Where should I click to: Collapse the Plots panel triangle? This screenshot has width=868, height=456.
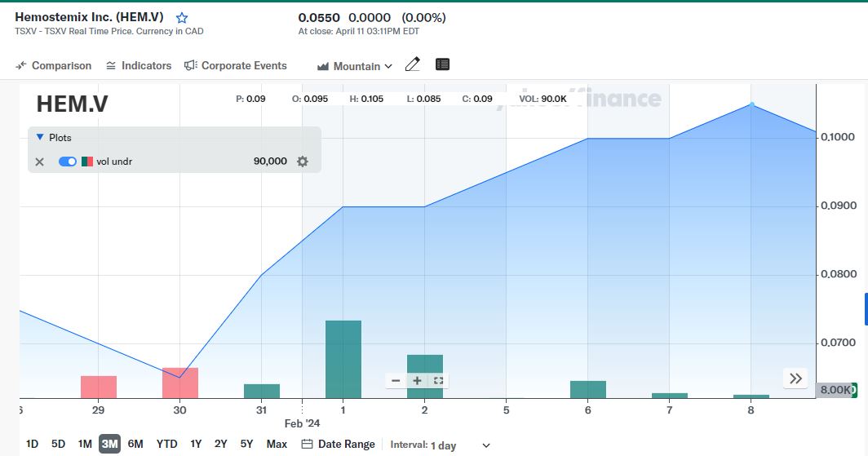[x=40, y=137]
